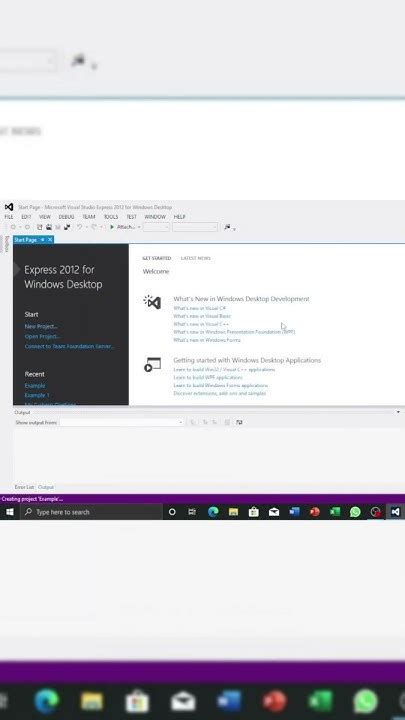The width and height of the screenshot is (405, 720).
Task: Open the solution platforms combo box
Action: point(195,227)
